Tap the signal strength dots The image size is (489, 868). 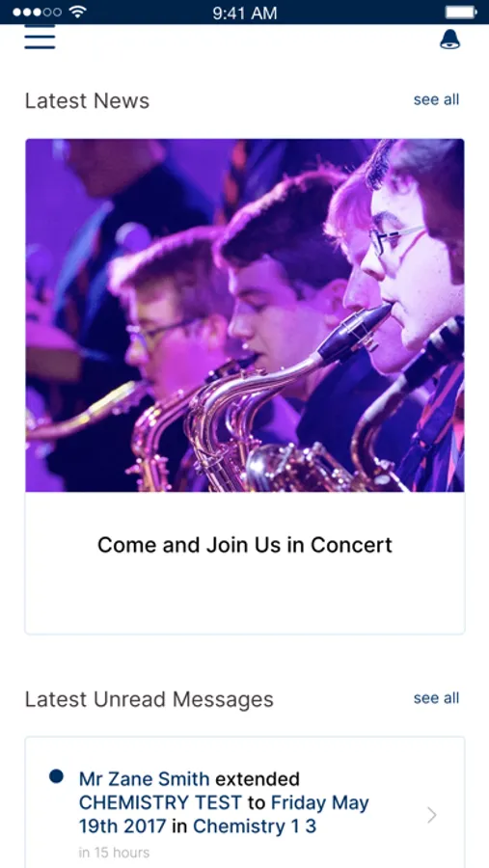pyautogui.click(x=37, y=12)
